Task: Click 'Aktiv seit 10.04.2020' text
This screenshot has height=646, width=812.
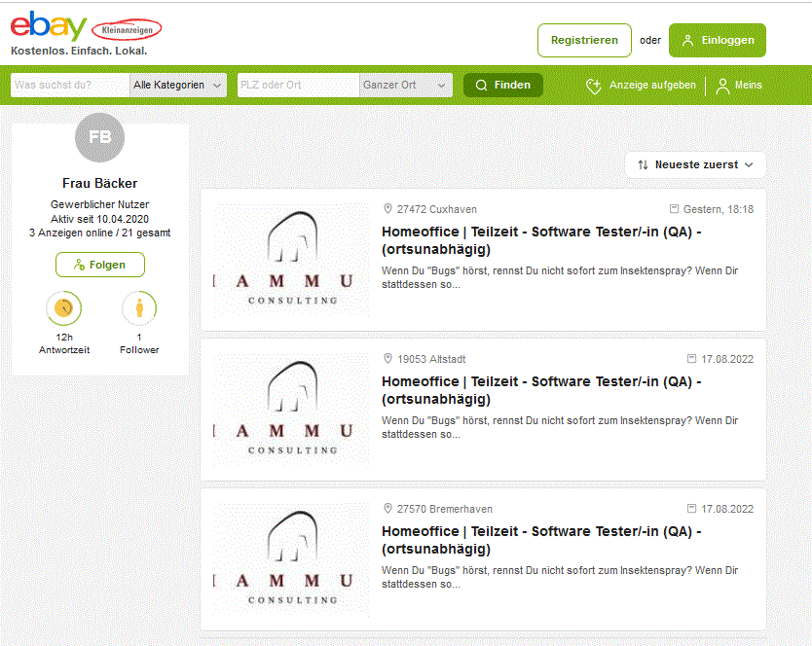Action: click(100, 219)
